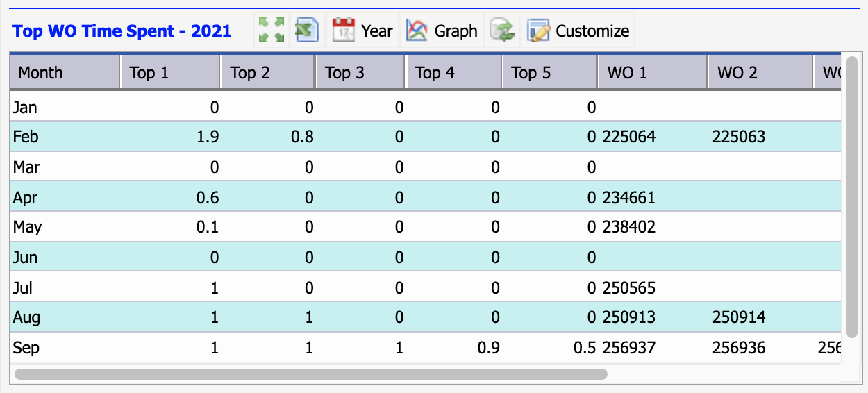Click the Top 1 column header
The width and height of the screenshot is (868, 393).
171,72
